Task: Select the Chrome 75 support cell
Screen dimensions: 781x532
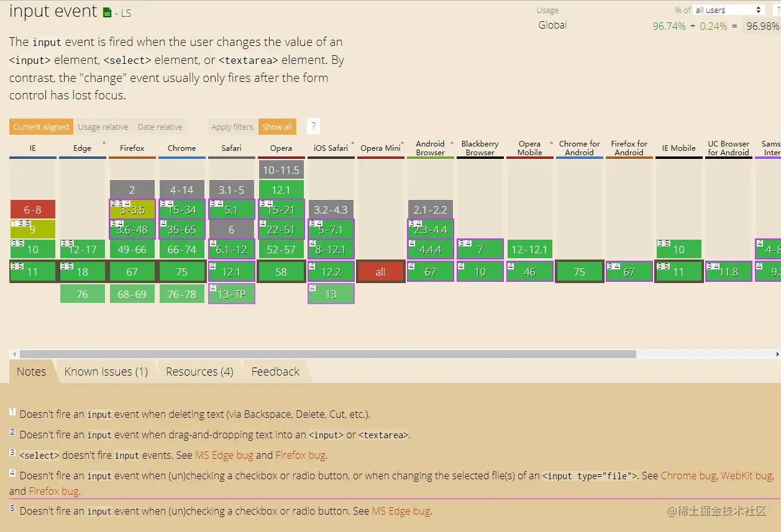Action: [x=181, y=271]
